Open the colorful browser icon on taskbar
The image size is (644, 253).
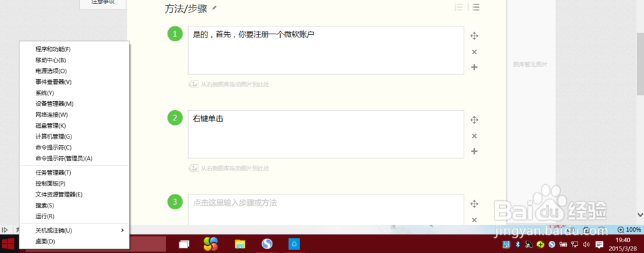(211, 245)
